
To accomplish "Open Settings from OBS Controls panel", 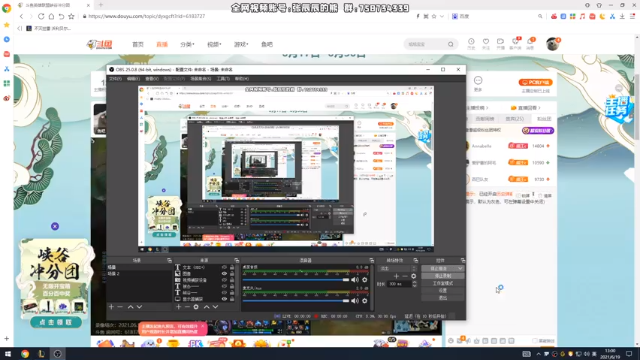I will pos(442,291).
